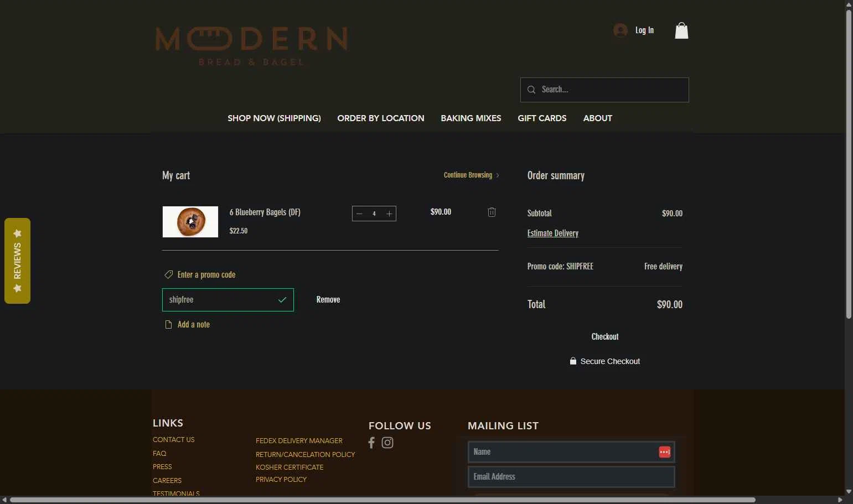The width and height of the screenshot is (853, 504).
Task: Increase quantity with plus button
Action: pyautogui.click(x=389, y=214)
